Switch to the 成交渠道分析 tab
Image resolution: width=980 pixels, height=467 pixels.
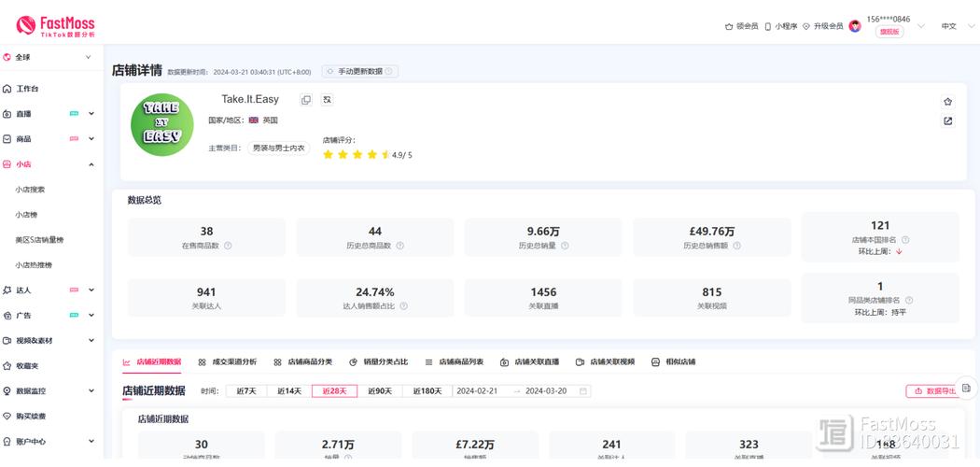coord(228,362)
